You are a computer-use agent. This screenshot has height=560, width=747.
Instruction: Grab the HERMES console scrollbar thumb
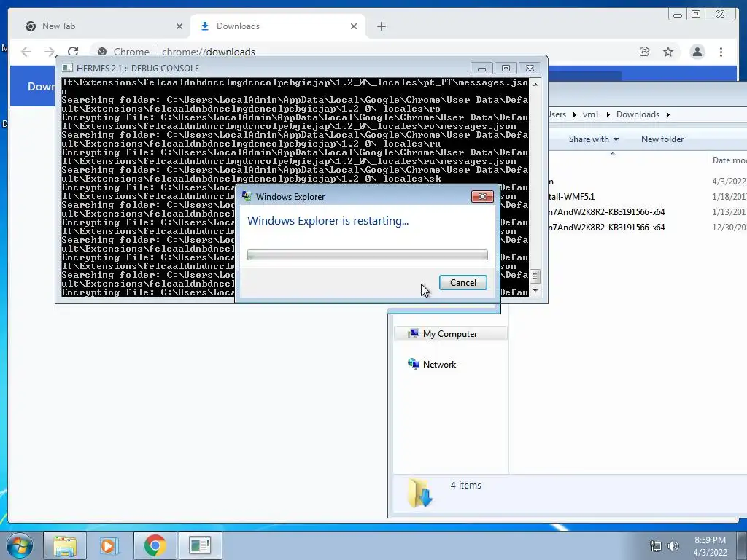click(535, 276)
